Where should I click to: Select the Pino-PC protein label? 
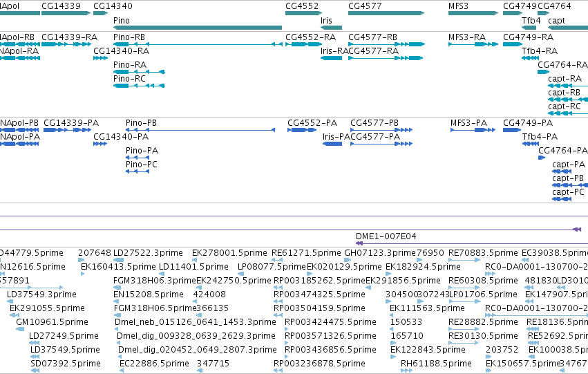point(142,165)
